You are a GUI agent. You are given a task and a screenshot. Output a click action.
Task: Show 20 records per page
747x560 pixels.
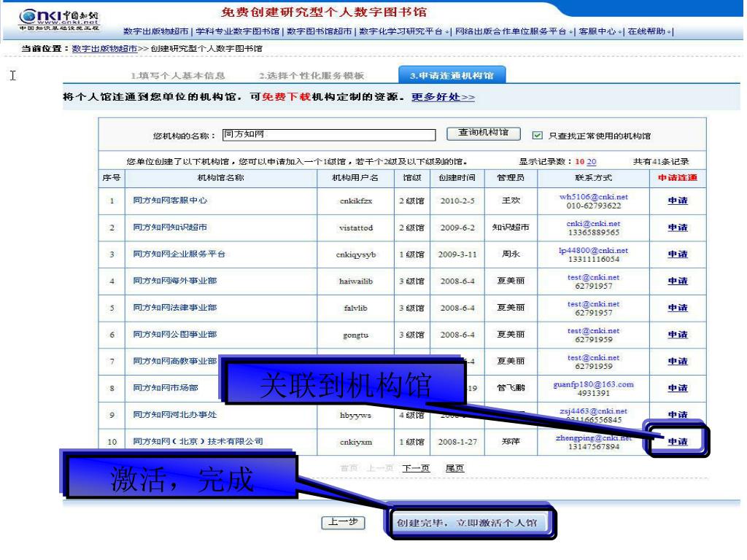[x=592, y=162]
